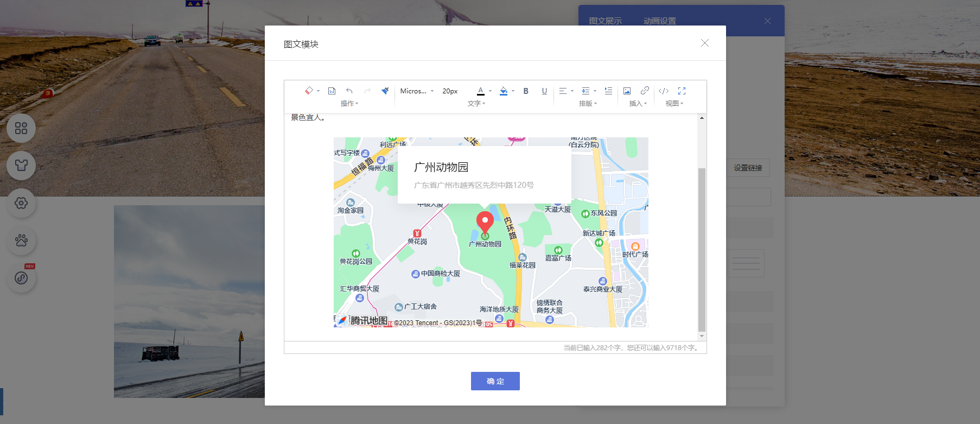
Task: Toggle underline formatting
Action: 544,91
